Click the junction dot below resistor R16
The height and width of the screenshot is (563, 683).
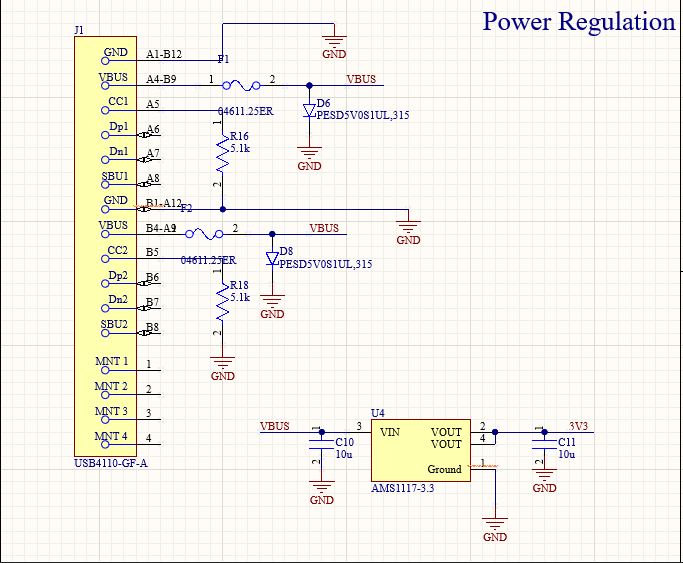pos(223,209)
